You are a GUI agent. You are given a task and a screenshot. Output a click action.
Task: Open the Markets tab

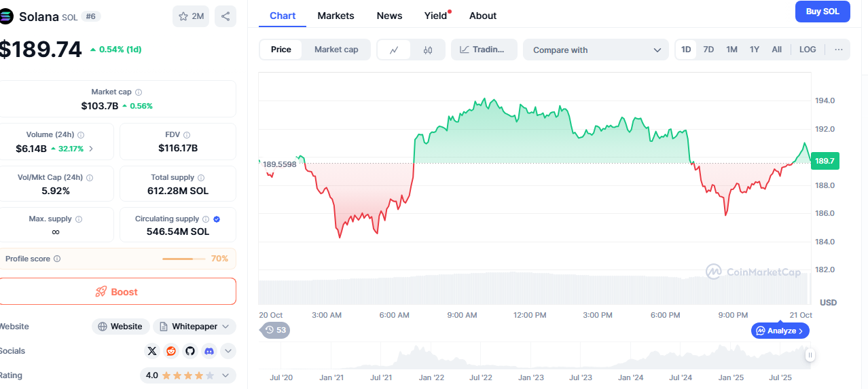point(336,16)
